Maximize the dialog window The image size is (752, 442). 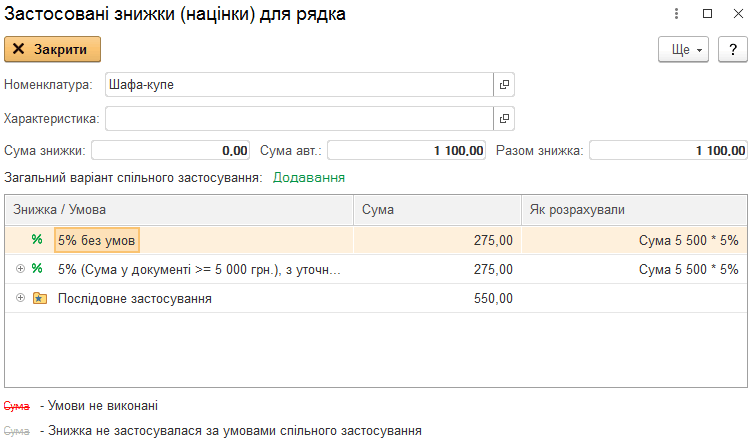(x=707, y=13)
